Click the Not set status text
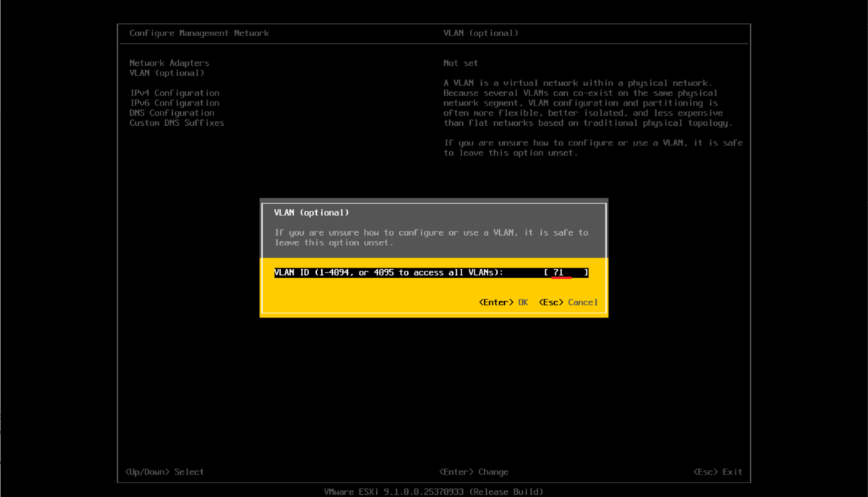 (461, 63)
